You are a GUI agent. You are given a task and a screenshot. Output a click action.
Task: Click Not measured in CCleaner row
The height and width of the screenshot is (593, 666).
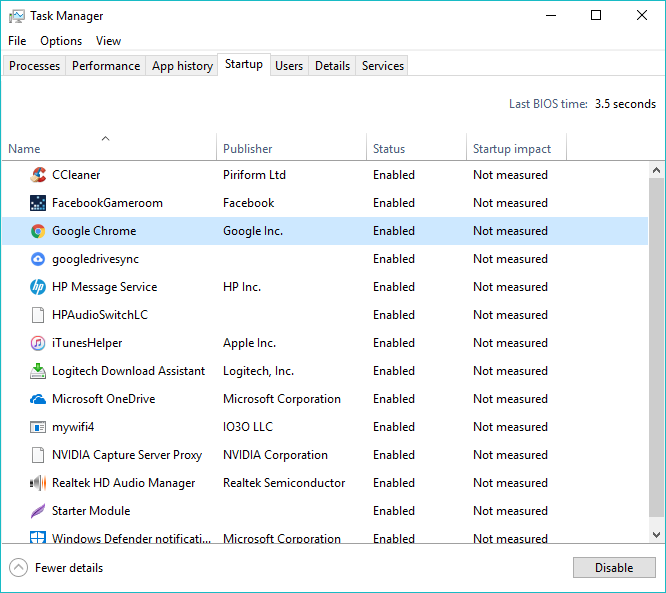point(510,175)
